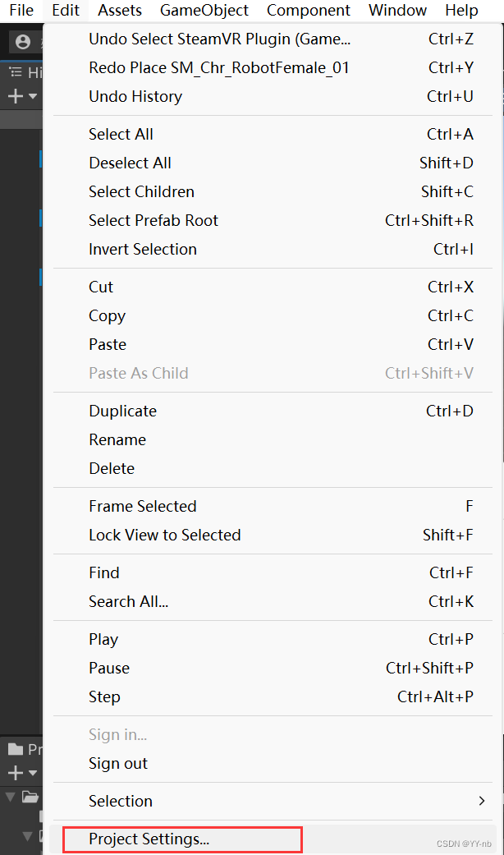Click the Hierarchy panel plus create button
This screenshot has width=504, height=855.
pos(15,97)
